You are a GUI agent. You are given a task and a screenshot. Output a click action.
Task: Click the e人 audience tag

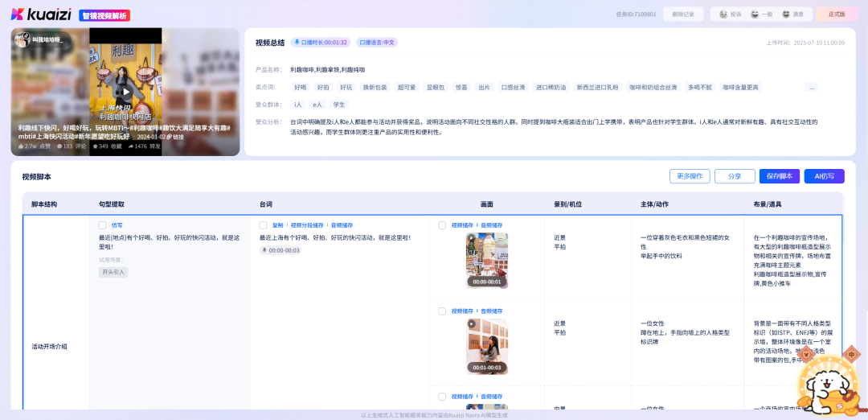[x=317, y=104]
